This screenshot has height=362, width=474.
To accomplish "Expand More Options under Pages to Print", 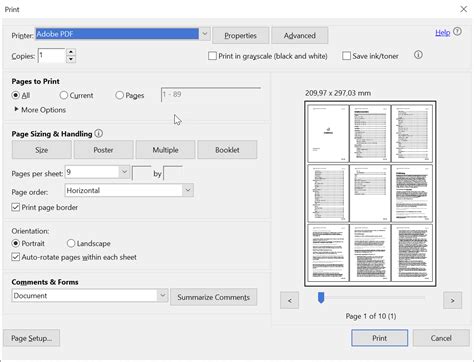I will point(40,110).
